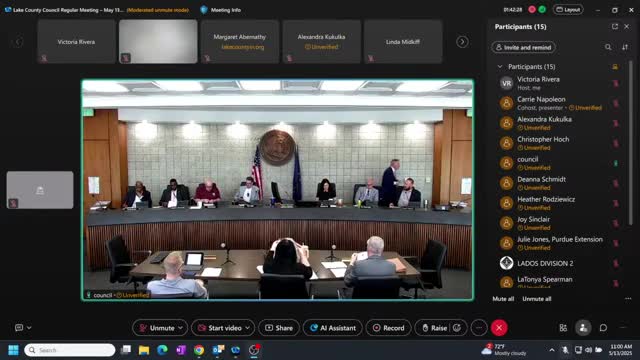Show previous participant thumbnails

(x=18, y=42)
